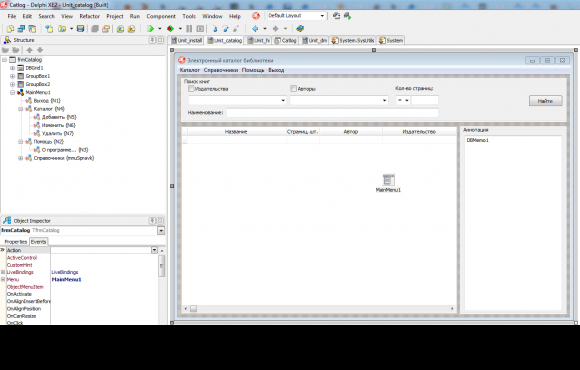Click the blue Back navigation arrow

tap(255, 28)
